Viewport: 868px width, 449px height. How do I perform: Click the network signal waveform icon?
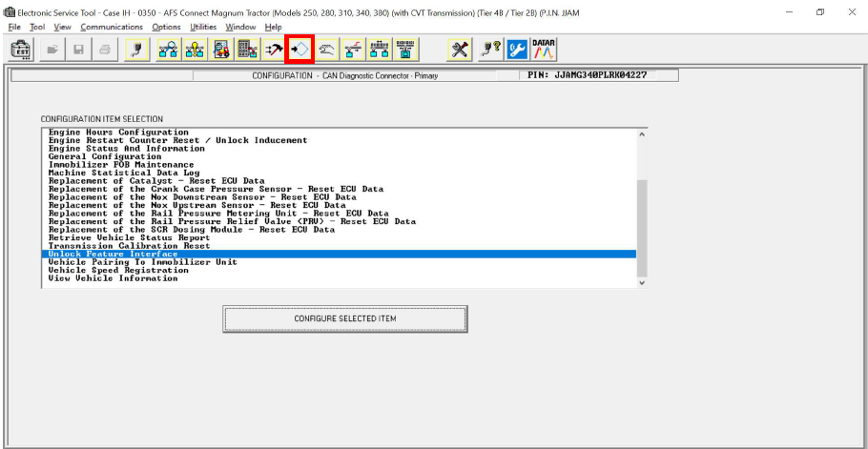[x=353, y=50]
